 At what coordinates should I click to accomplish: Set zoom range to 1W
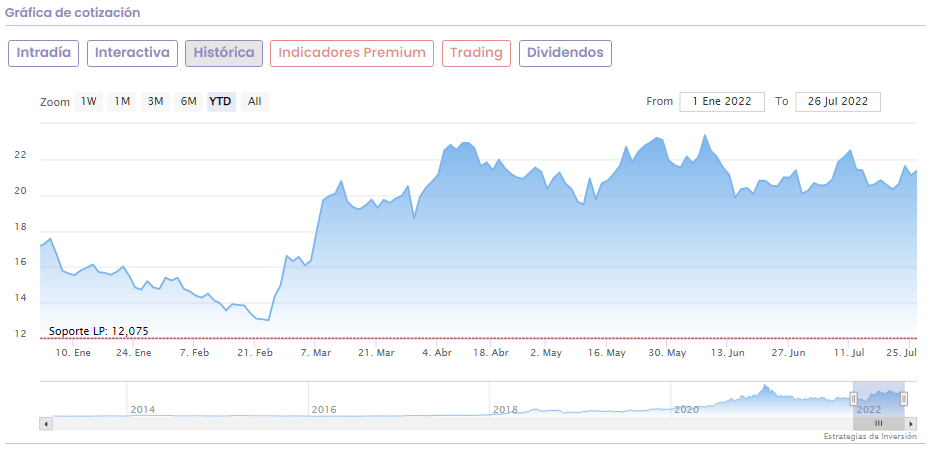(89, 101)
